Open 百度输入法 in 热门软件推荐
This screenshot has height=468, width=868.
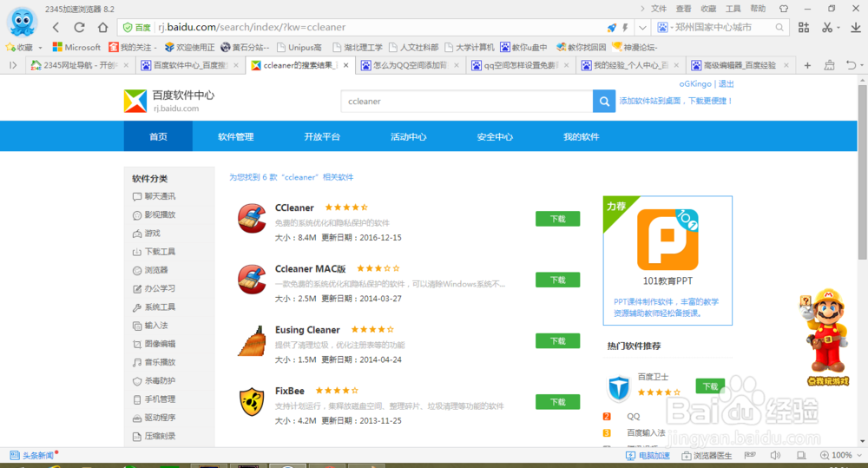coord(646,433)
